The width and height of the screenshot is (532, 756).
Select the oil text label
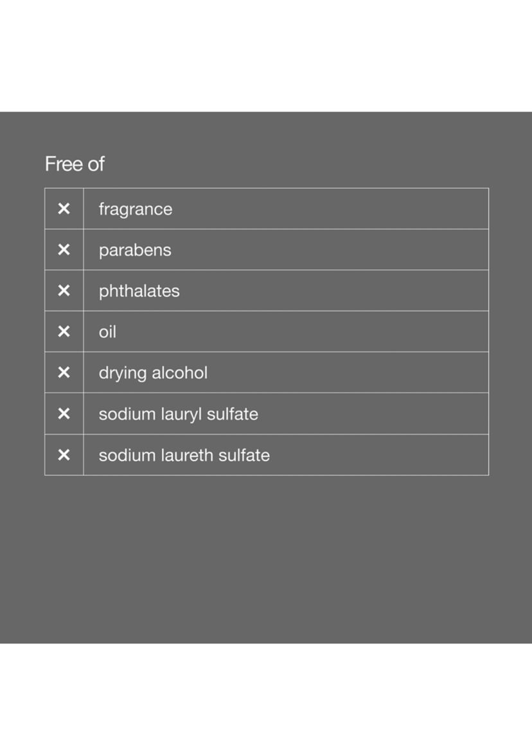point(107,331)
